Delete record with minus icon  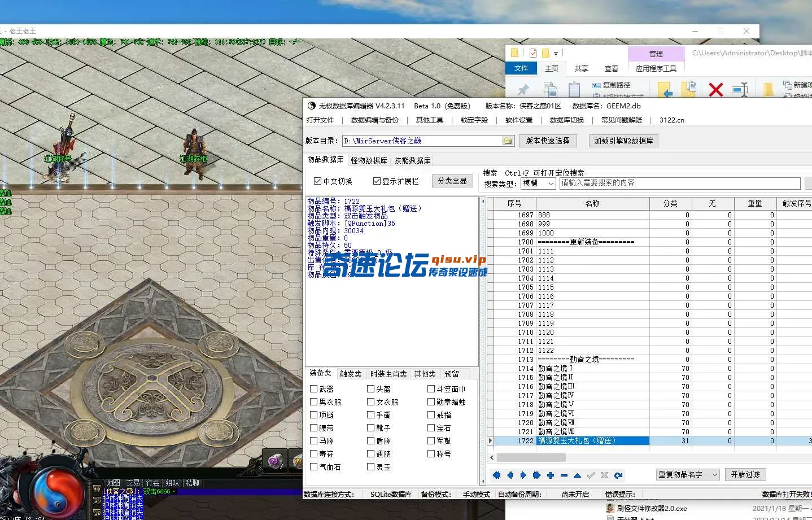point(564,475)
